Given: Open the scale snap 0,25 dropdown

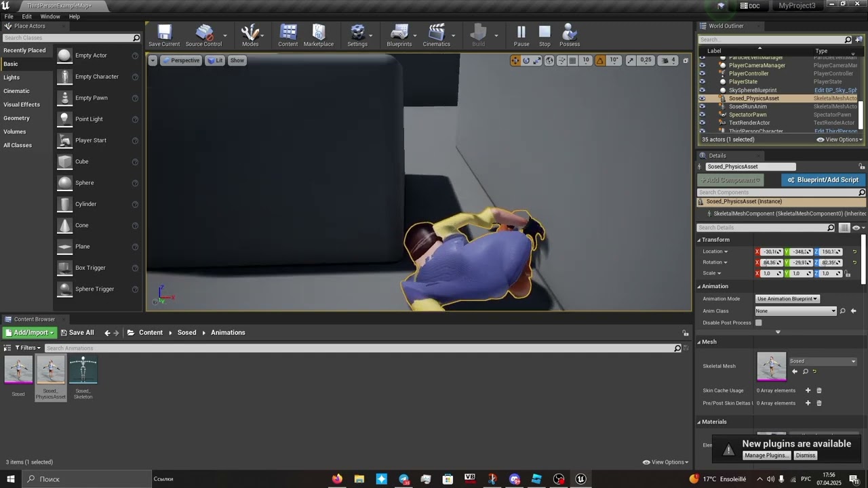Looking at the screenshot, I should click(x=646, y=60).
